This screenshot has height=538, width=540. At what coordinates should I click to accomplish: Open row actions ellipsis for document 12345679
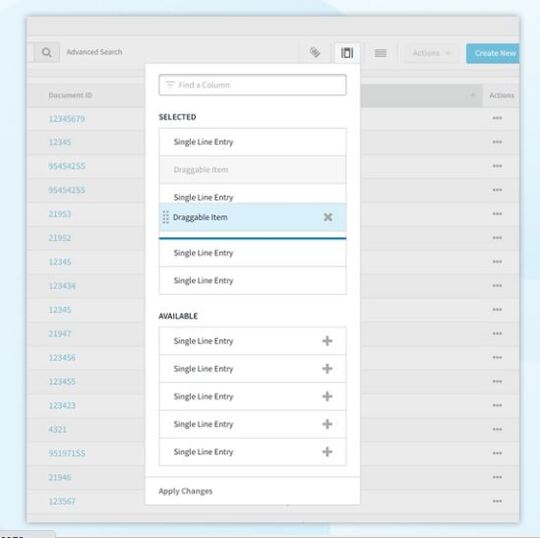pyautogui.click(x=497, y=118)
